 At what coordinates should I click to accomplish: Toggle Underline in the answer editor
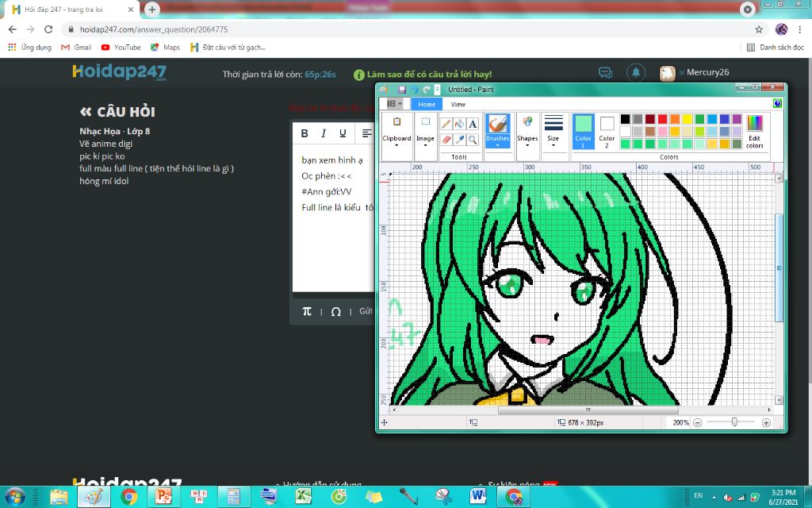click(x=343, y=133)
